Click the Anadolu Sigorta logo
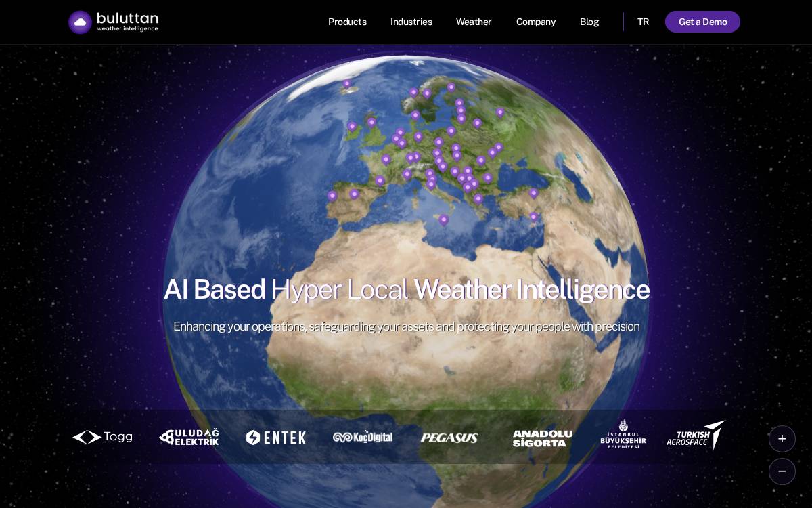 [542, 438]
